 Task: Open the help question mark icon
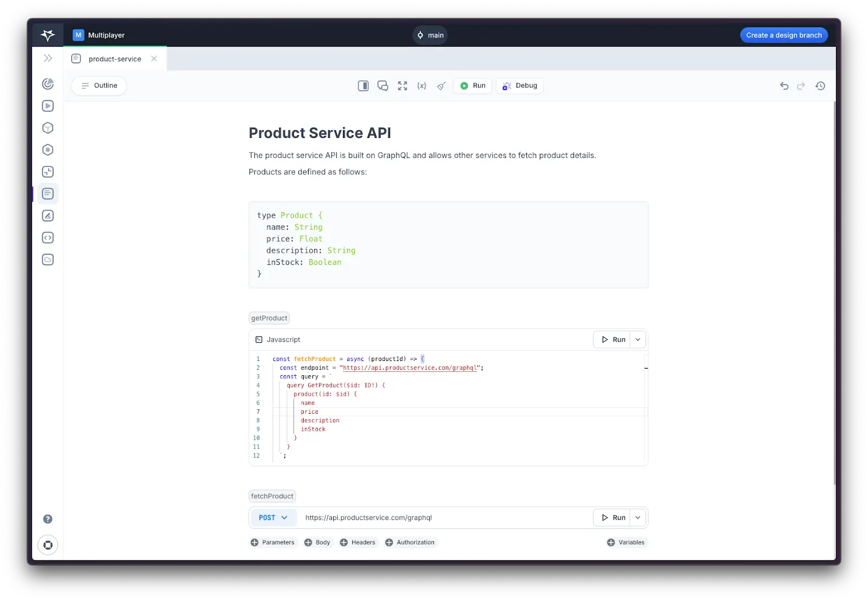48,519
